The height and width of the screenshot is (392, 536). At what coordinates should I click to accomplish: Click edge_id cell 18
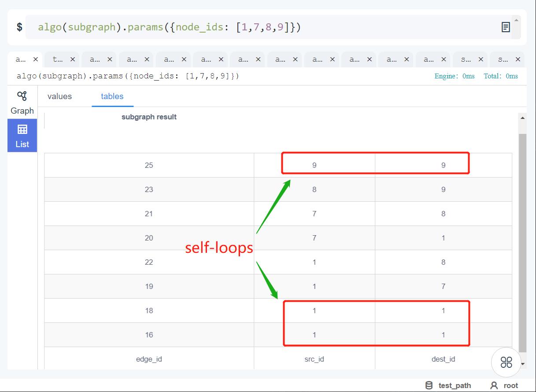tap(149, 311)
